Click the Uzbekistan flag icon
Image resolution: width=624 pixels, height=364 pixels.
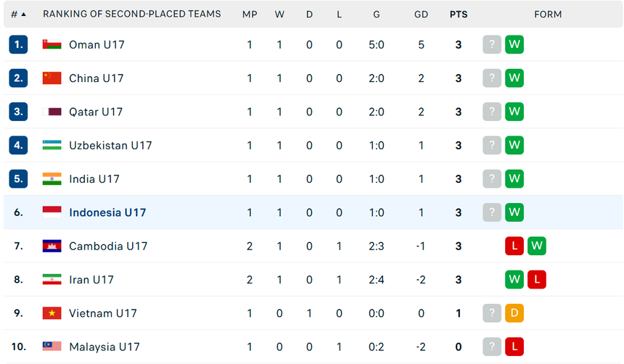(52, 145)
